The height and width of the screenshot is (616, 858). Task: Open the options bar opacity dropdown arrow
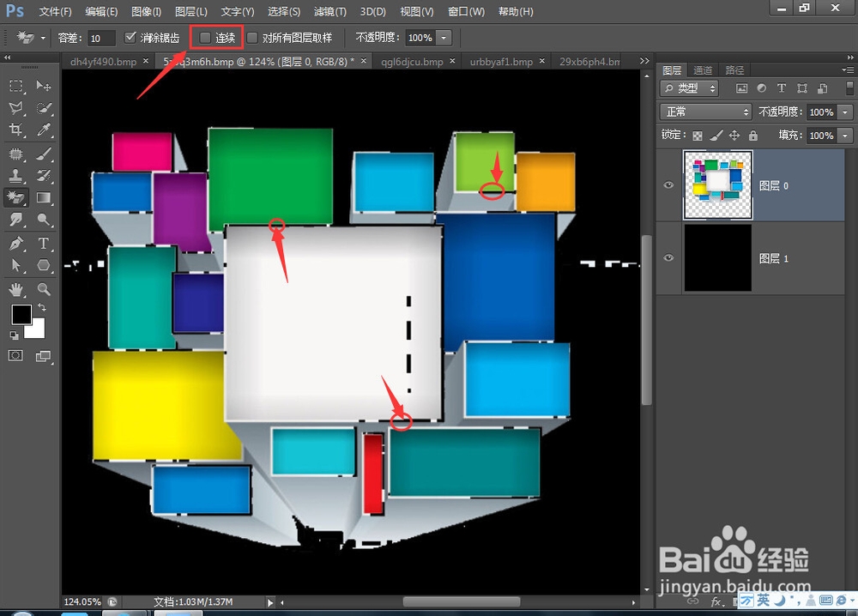coord(444,38)
